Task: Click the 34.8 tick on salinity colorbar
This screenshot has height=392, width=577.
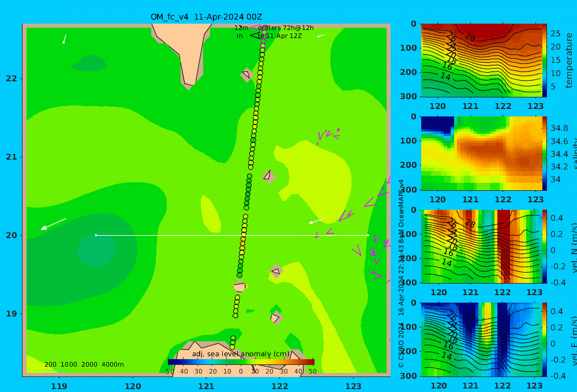Action: (x=559, y=129)
